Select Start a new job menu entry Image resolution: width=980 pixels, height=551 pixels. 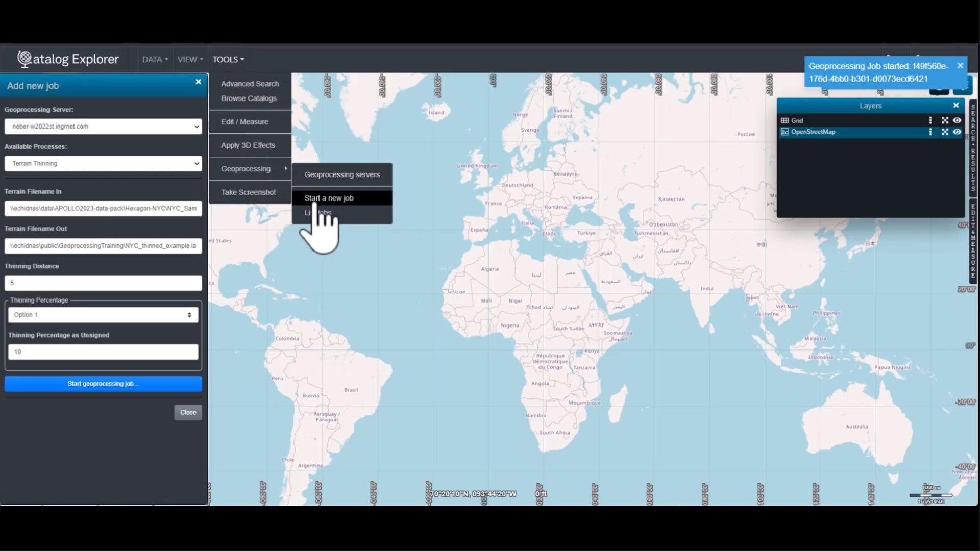click(x=329, y=198)
